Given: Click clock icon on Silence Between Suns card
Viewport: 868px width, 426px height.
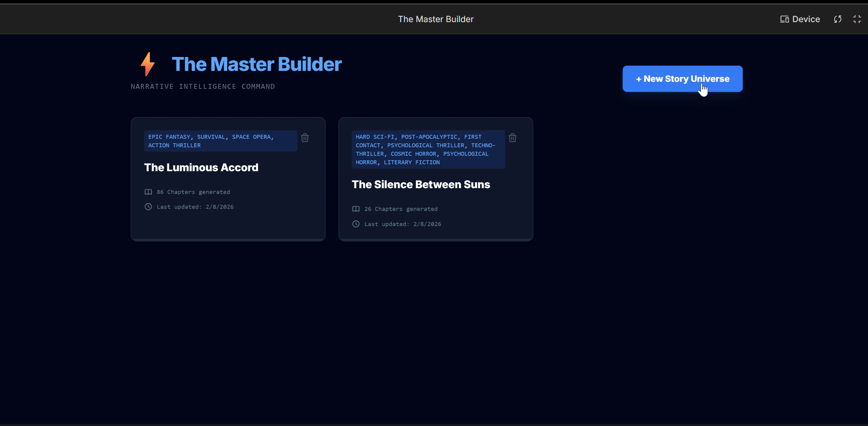Looking at the screenshot, I should coord(356,224).
